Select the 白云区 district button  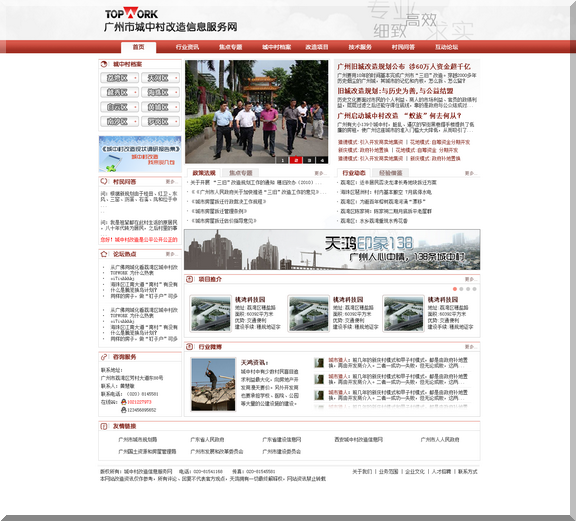point(120,107)
